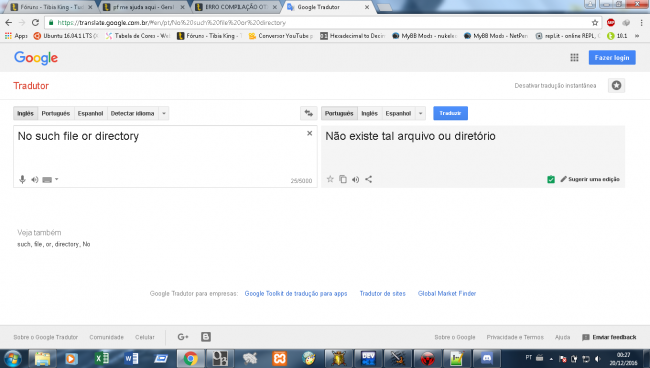
Task: Open XAMPP from the taskbar
Action: (x=279, y=358)
